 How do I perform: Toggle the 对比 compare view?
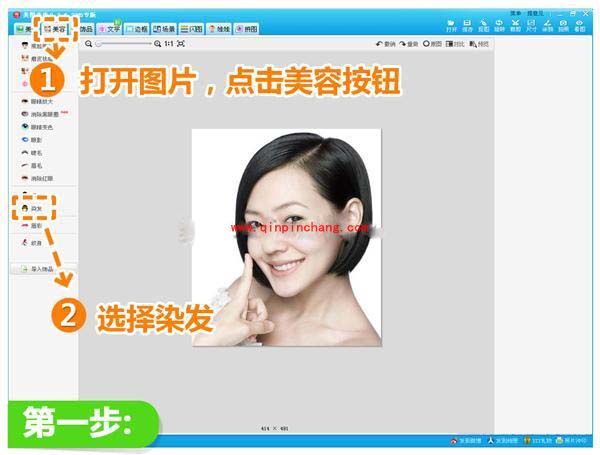(x=455, y=44)
